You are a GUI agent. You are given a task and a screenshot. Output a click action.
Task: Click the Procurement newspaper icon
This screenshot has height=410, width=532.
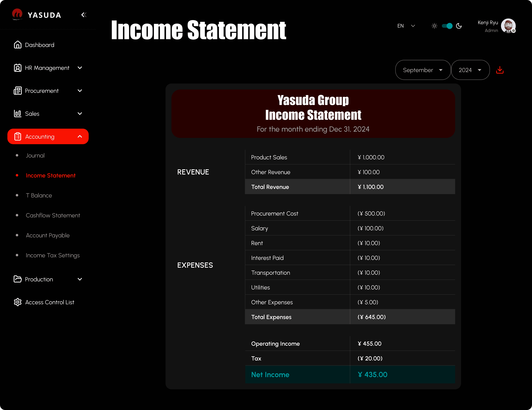coord(18,90)
